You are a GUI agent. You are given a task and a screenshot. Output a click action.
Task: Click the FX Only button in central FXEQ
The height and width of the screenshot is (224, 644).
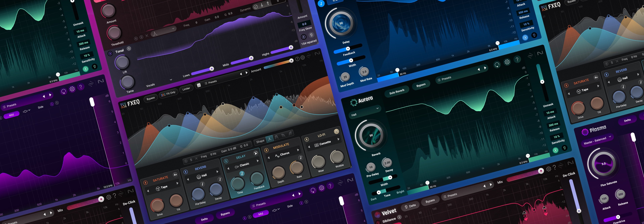pos(168,94)
